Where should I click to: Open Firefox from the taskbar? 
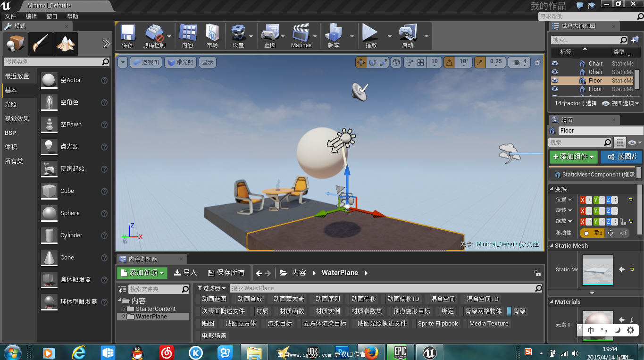coord(371,352)
